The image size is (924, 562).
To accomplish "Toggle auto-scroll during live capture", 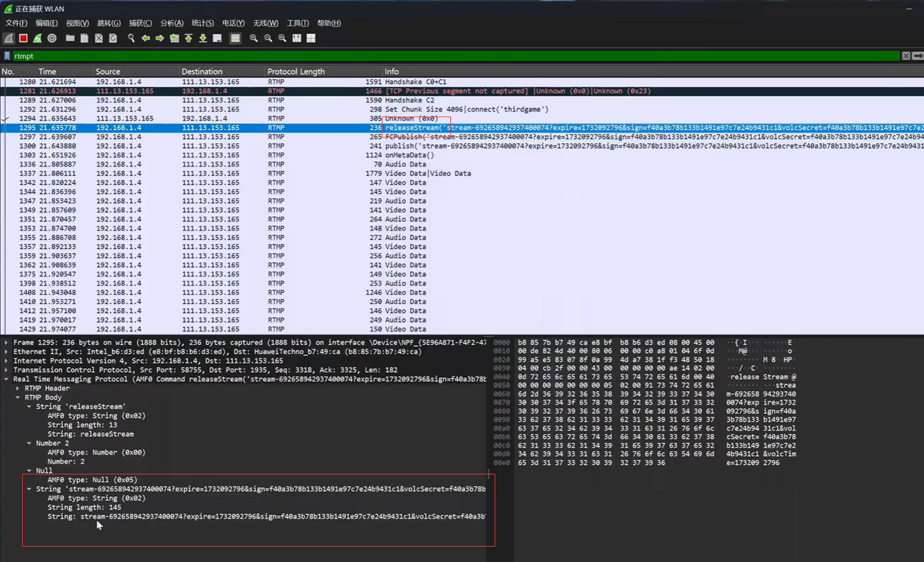I will 217,38.
